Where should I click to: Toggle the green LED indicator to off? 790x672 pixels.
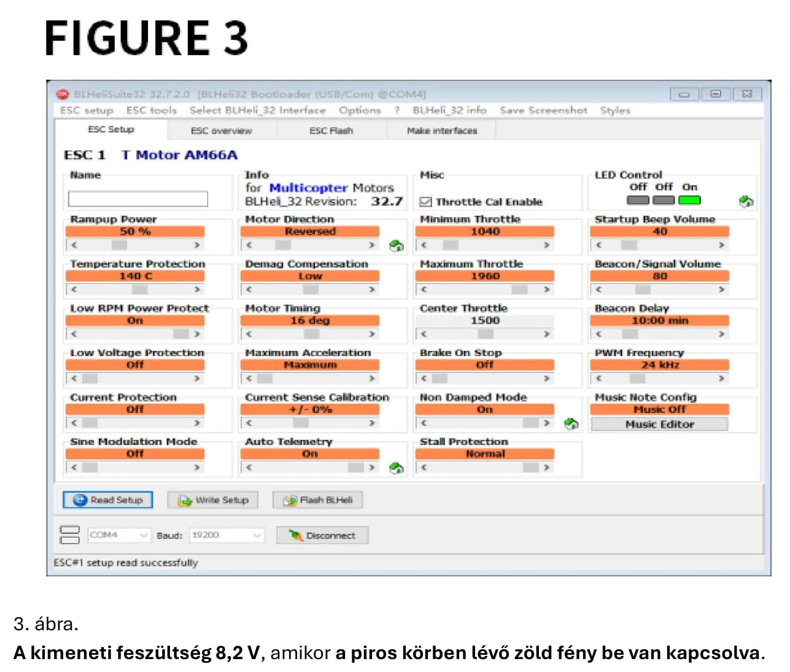point(689,200)
